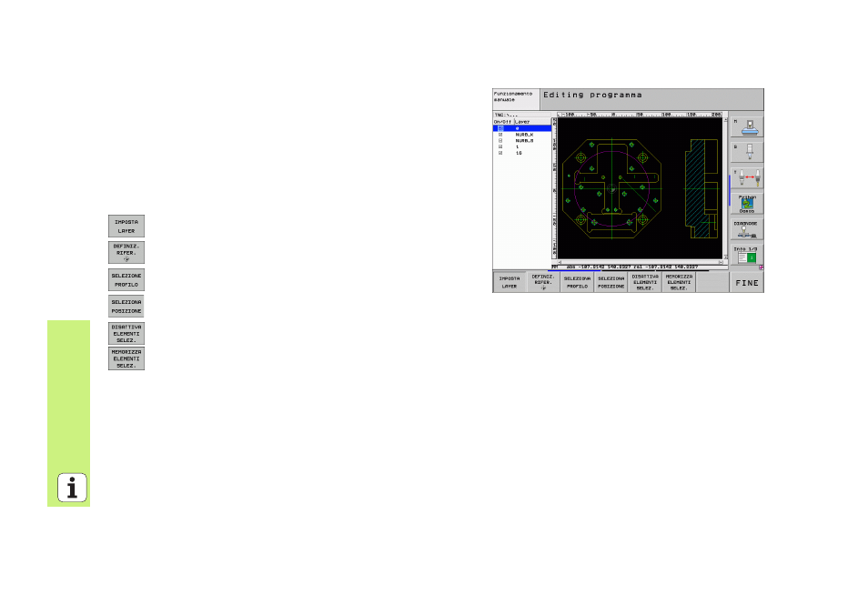868x615 pixels.
Task: Click the Editing programma title
Action: [x=592, y=96]
